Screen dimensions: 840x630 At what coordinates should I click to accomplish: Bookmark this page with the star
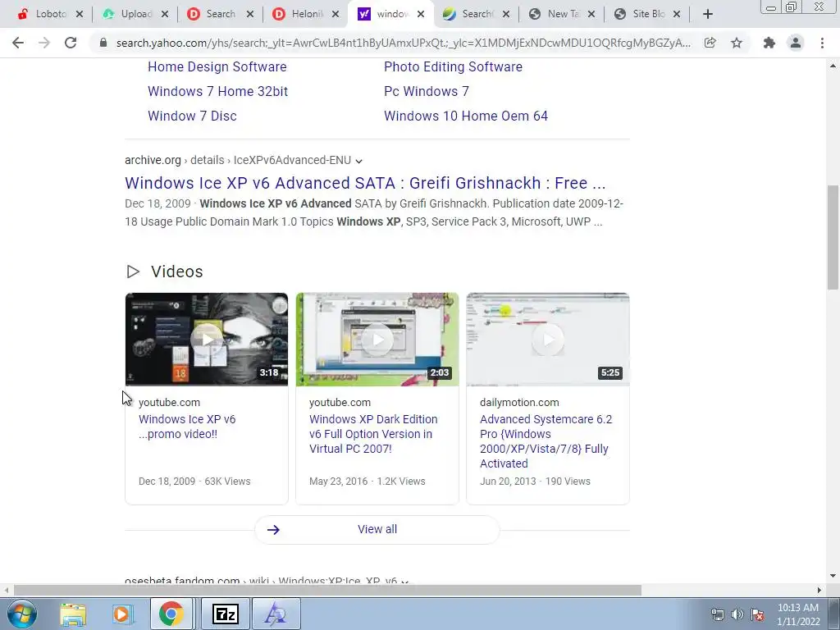click(737, 43)
